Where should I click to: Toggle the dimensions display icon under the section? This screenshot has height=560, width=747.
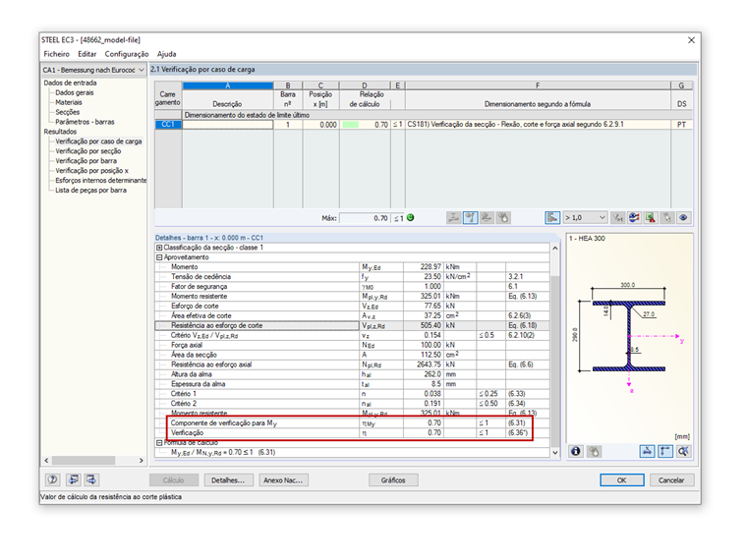tap(647, 451)
